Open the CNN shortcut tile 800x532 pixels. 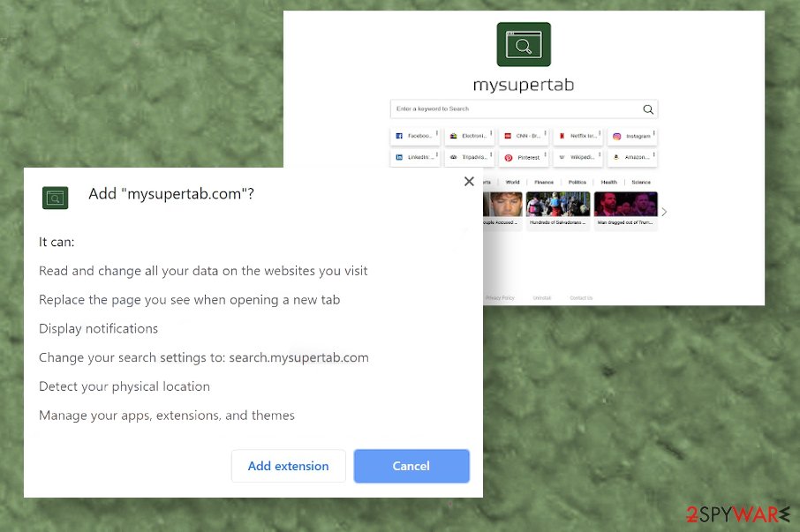point(523,136)
